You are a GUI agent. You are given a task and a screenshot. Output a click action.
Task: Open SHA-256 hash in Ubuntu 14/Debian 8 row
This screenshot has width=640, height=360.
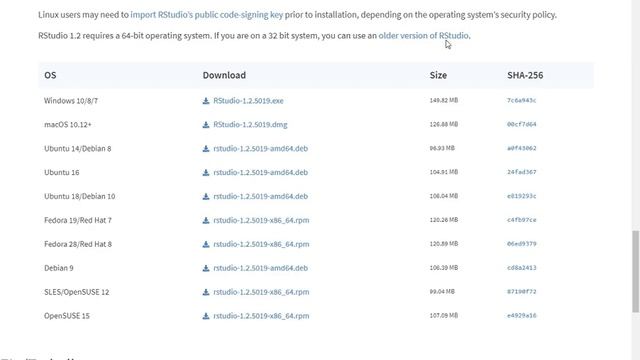[522, 148]
